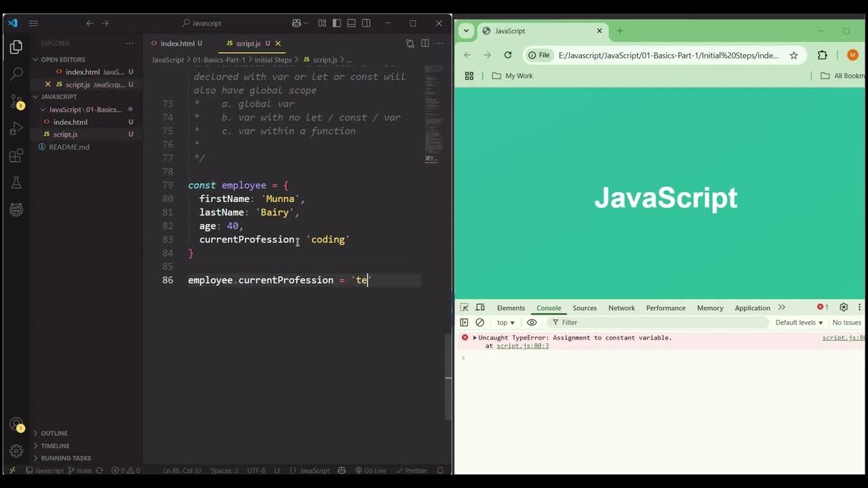868x488 pixels.
Task: Go back in Chrome browser
Action: point(467,55)
